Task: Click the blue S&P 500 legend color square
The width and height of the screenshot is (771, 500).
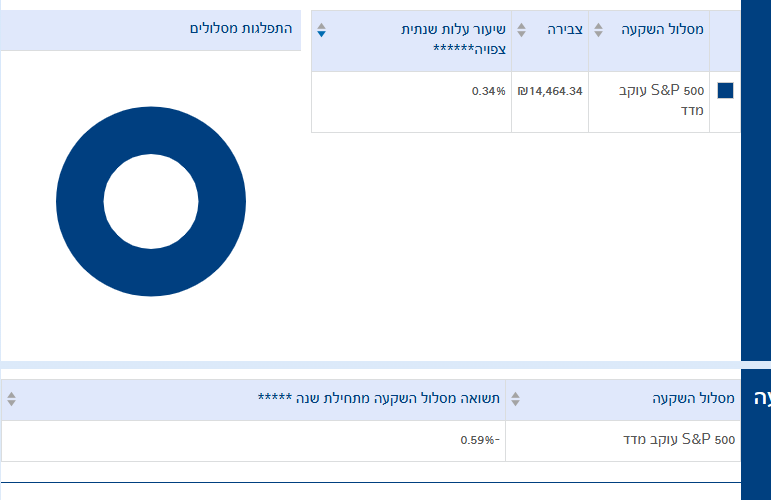Action: click(x=725, y=90)
